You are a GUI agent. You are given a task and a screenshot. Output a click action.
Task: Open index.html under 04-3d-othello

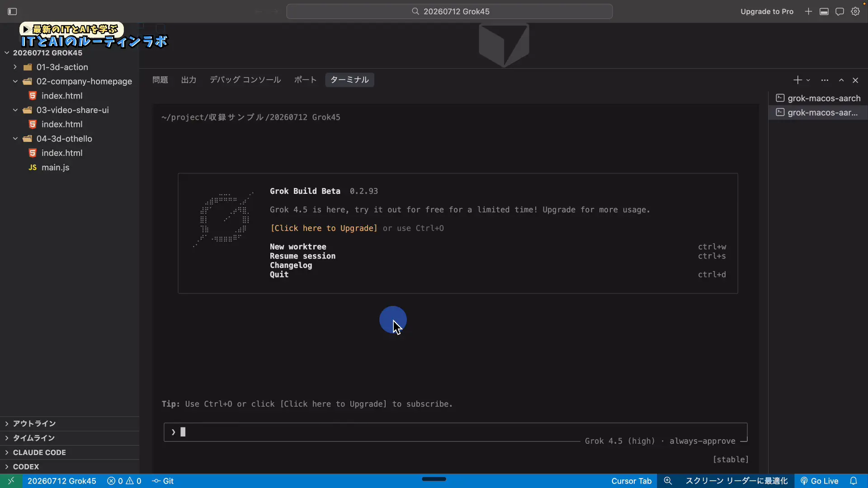pos(70,153)
